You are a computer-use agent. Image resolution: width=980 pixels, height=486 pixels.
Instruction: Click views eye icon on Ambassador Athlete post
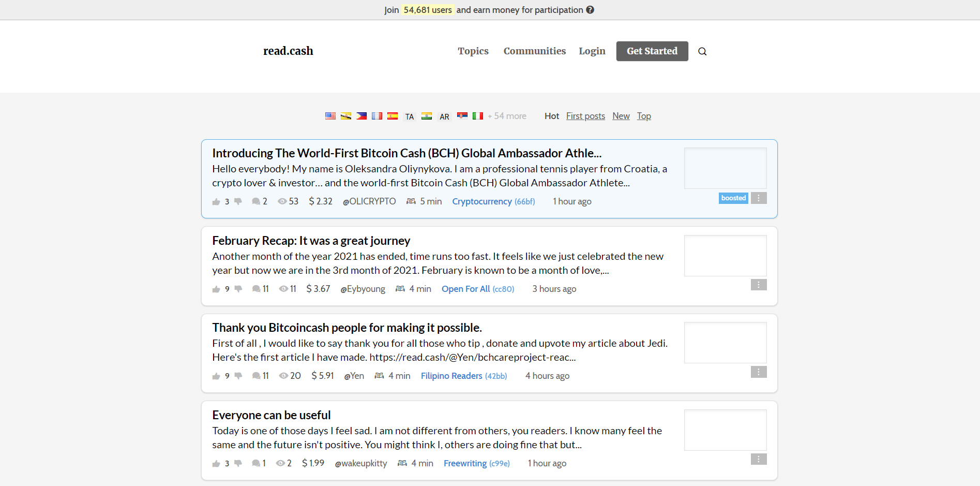pyautogui.click(x=282, y=201)
